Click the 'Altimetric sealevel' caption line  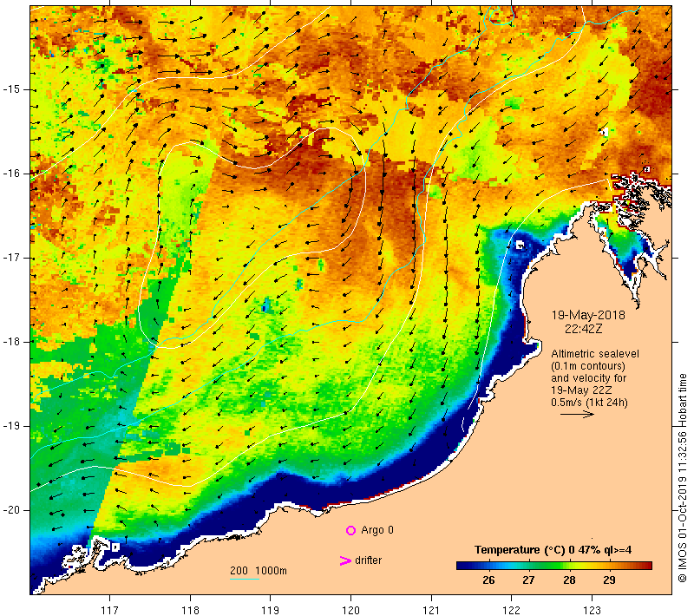pos(595,354)
